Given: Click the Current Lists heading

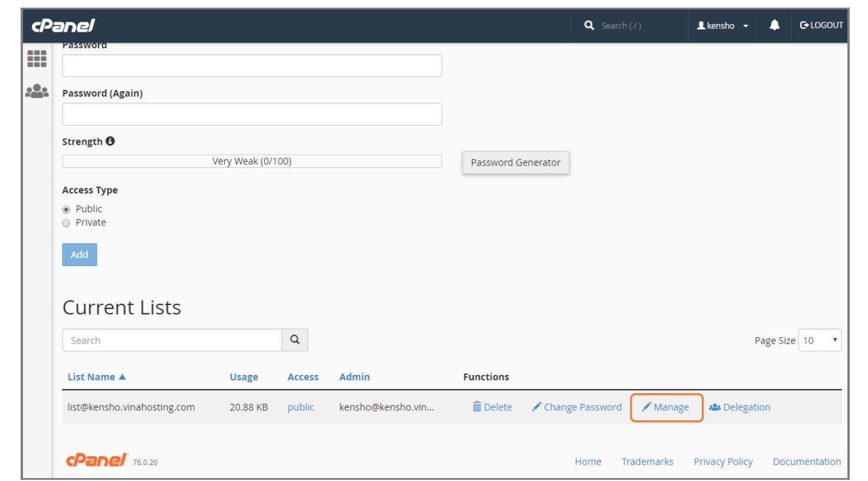Looking at the screenshot, I should (x=121, y=307).
